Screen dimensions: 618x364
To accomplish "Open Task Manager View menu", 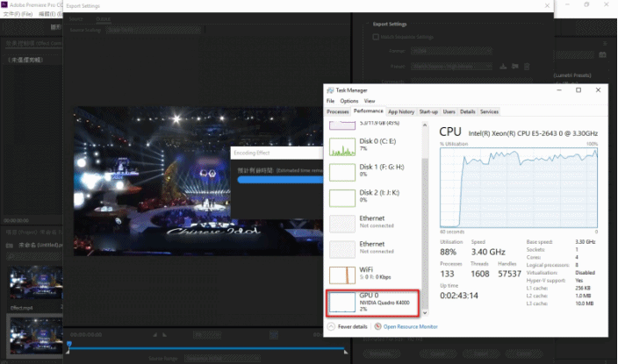I will (370, 101).
